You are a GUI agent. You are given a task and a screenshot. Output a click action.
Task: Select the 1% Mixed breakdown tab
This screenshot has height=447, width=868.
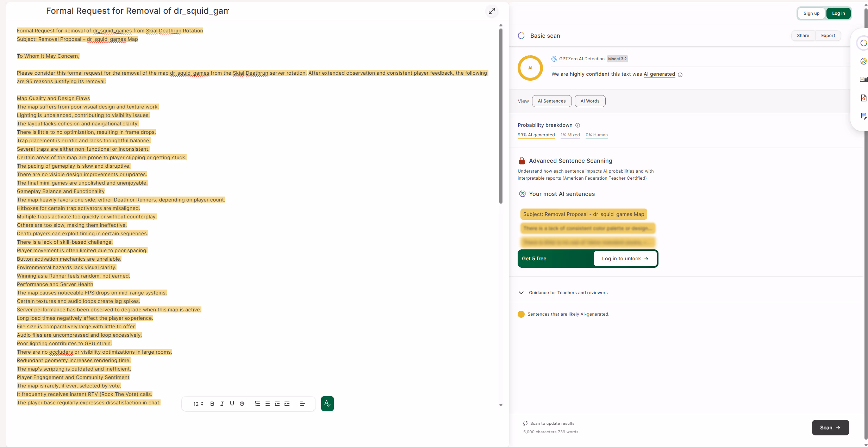coord(570,135)
